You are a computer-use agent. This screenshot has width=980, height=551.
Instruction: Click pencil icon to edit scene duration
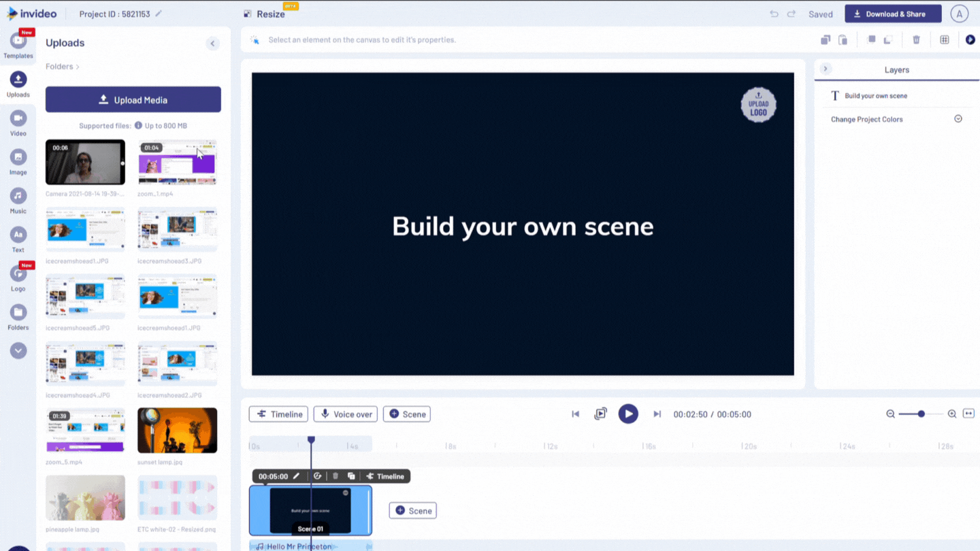pyautogui.click(x=296, y=476)
